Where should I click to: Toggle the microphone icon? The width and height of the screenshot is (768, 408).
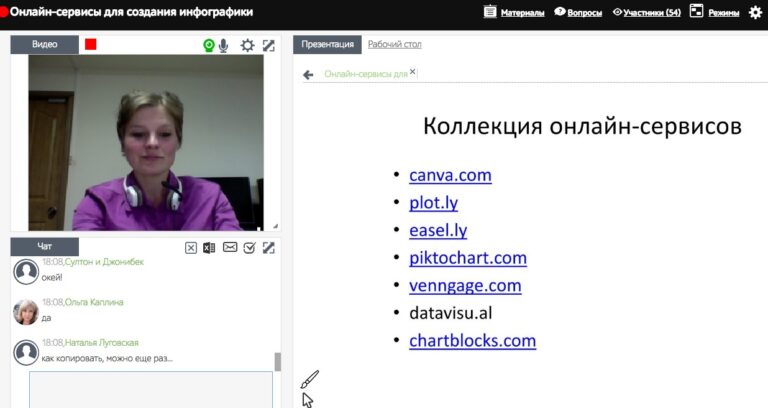point(223,46)
